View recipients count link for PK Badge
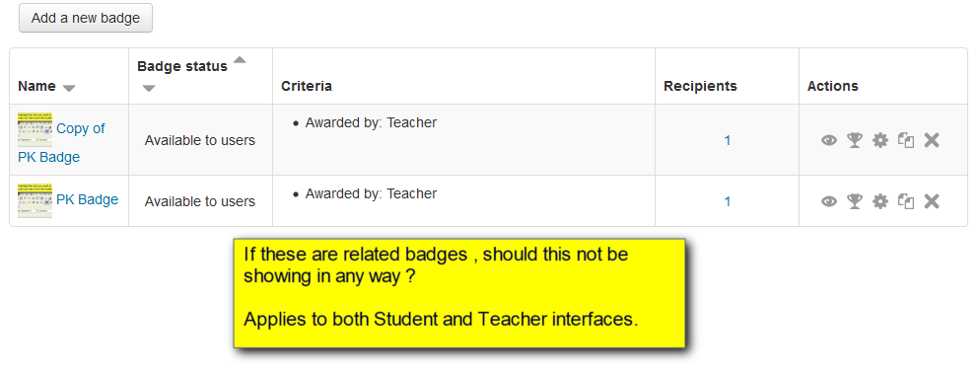The height and width of the screenshot is (375, 980). click(x=727, y=201)
